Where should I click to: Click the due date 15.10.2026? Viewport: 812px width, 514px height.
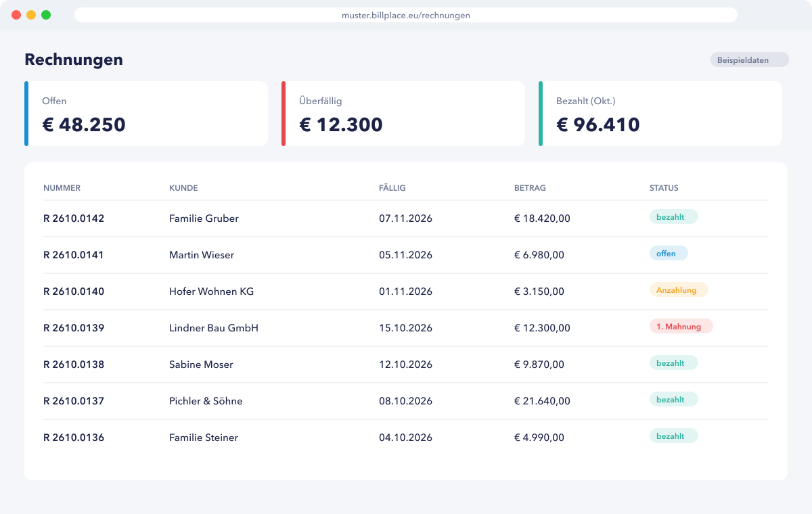click(x=405, y=328)
